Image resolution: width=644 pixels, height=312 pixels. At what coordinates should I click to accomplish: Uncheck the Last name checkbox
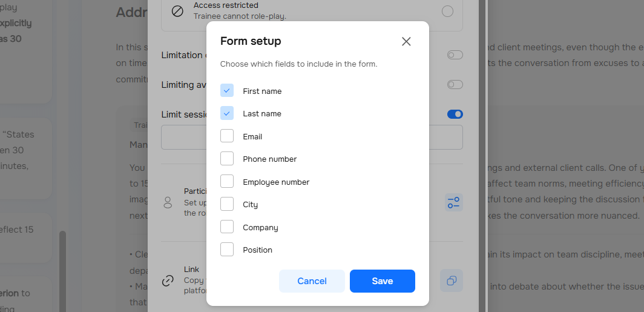click(x=227, y=113)
